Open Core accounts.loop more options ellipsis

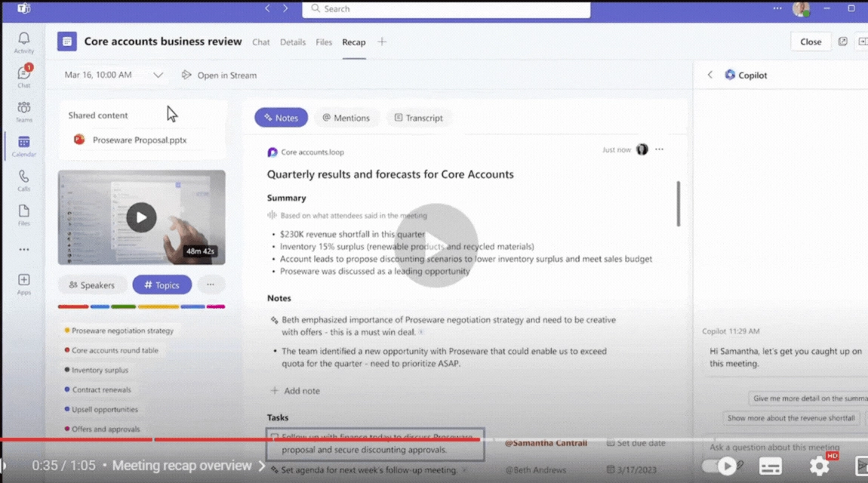[660, 149]
